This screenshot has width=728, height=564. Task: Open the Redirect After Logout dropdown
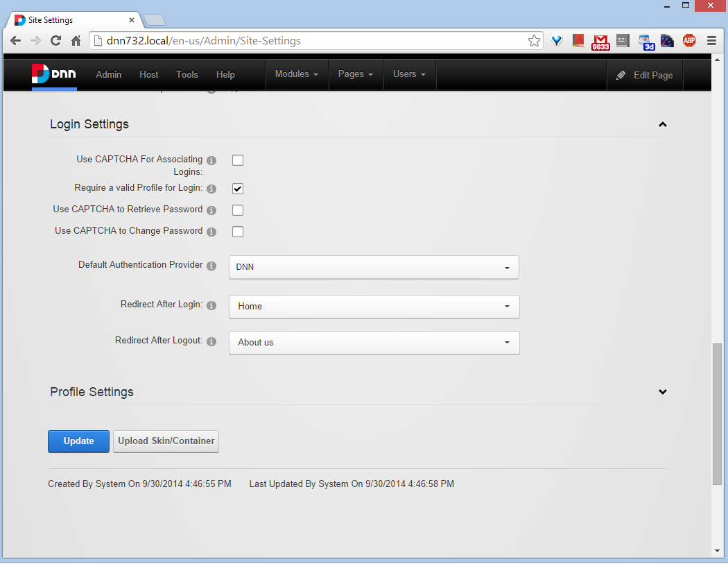click(x=374, y=343)
